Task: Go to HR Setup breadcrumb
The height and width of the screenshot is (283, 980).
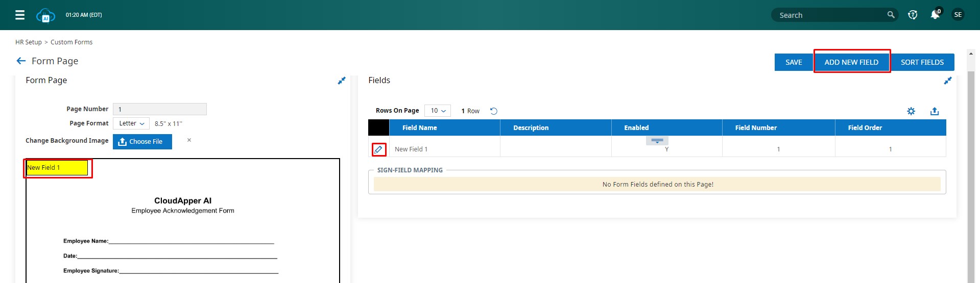Action: [29, 42]
